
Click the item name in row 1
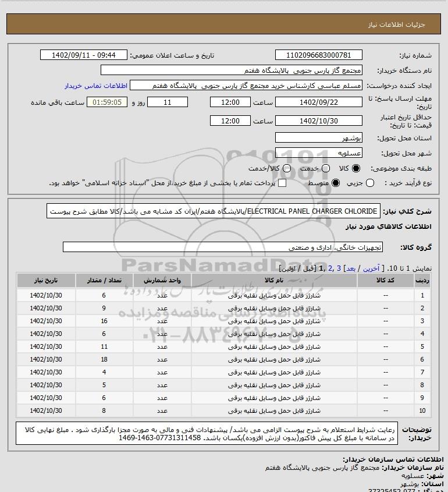(x=274, y=295)
